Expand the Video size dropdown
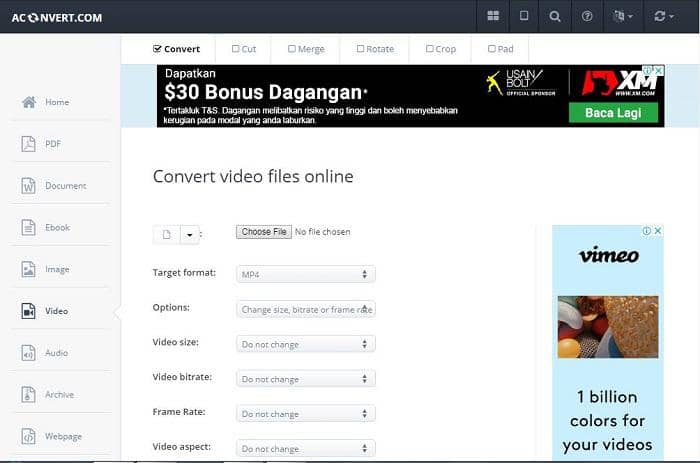700x463 pixels. pyautogui.click(x=305, y=344)
